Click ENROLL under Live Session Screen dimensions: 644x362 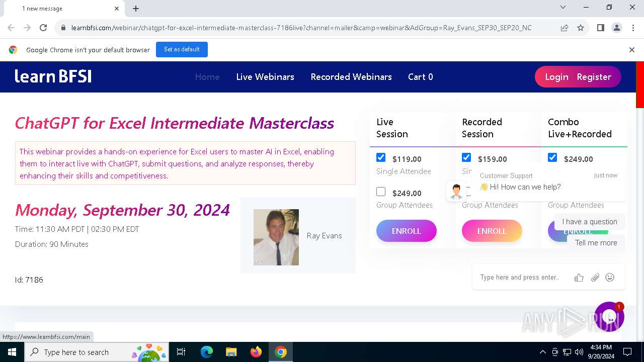pyautogui.click(x=407, y=231)
